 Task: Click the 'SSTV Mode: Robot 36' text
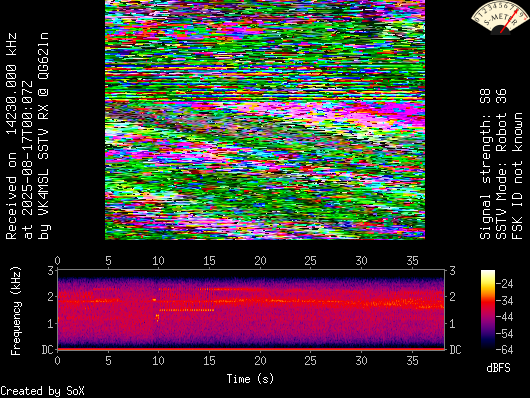(501, 164)
